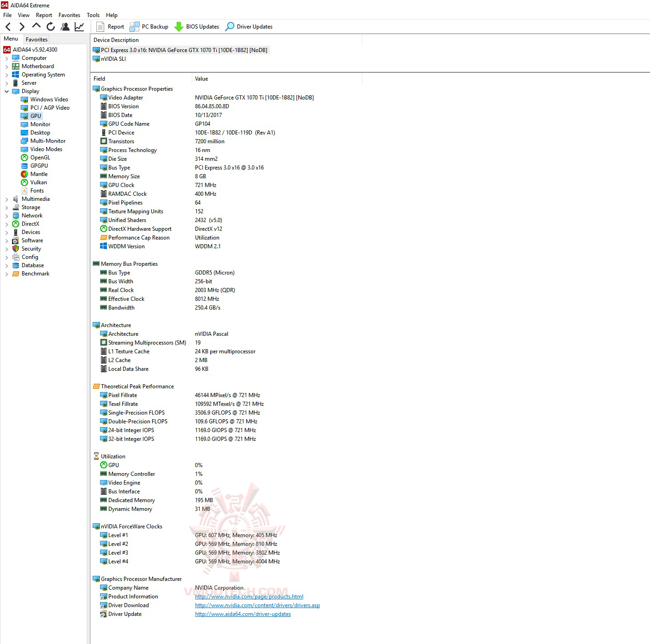Click the Operating System Windows icon

16,75
